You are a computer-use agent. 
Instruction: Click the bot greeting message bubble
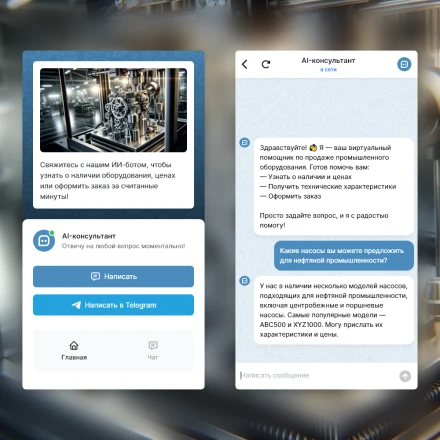(334, 187)
